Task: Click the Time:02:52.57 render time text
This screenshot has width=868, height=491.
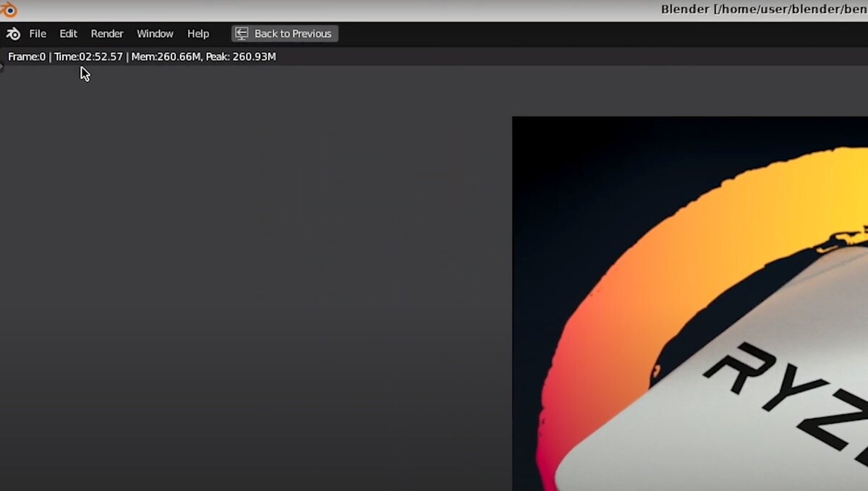Action: tap(88, 56)
